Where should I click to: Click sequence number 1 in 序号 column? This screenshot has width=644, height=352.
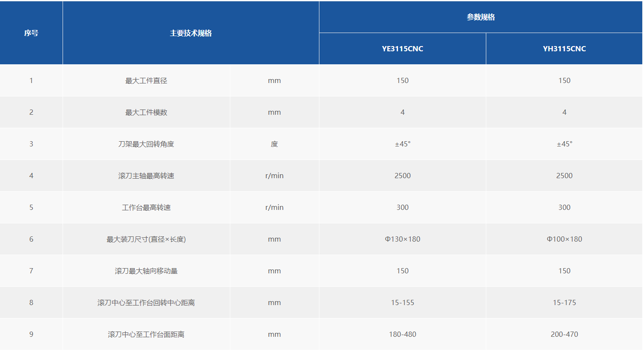pyautogui.click(x=31, y=80)
